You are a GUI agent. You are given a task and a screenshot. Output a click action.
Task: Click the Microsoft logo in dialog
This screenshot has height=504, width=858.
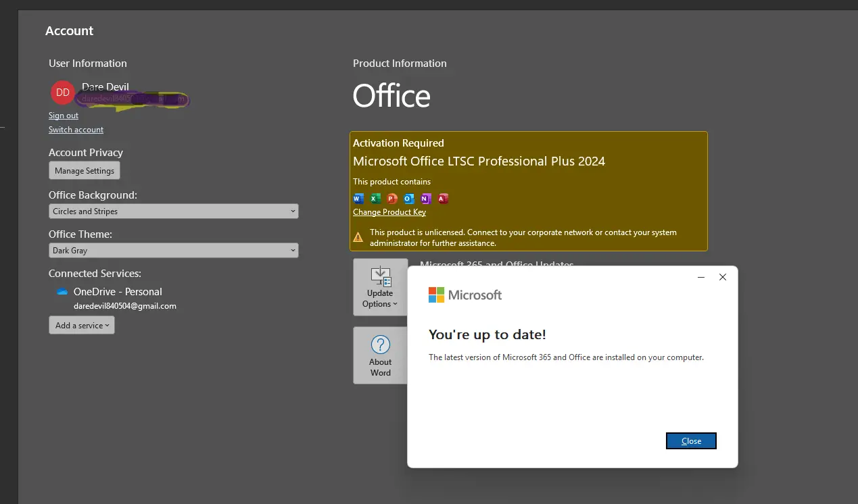(x=465, y=295)
